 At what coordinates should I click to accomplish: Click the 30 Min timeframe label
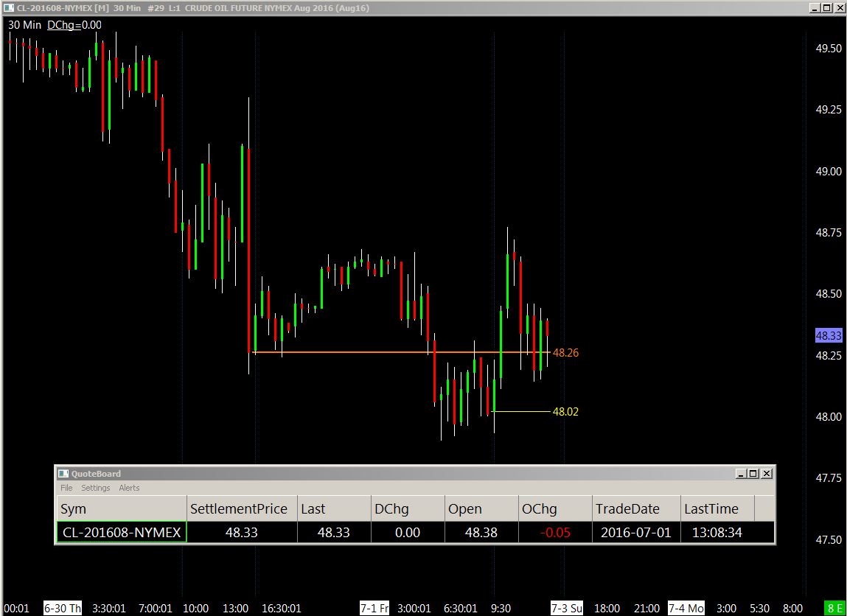(24, 25)
